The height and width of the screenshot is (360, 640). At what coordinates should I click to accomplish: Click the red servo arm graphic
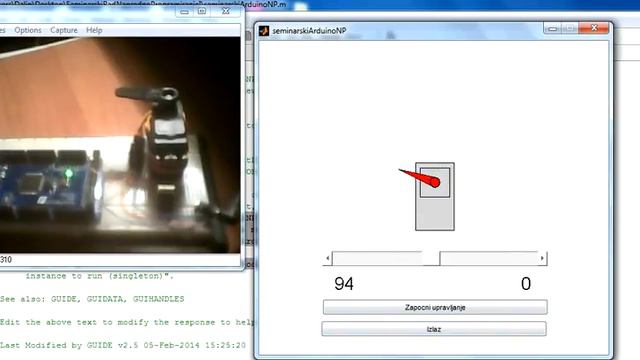pos(420,178)
